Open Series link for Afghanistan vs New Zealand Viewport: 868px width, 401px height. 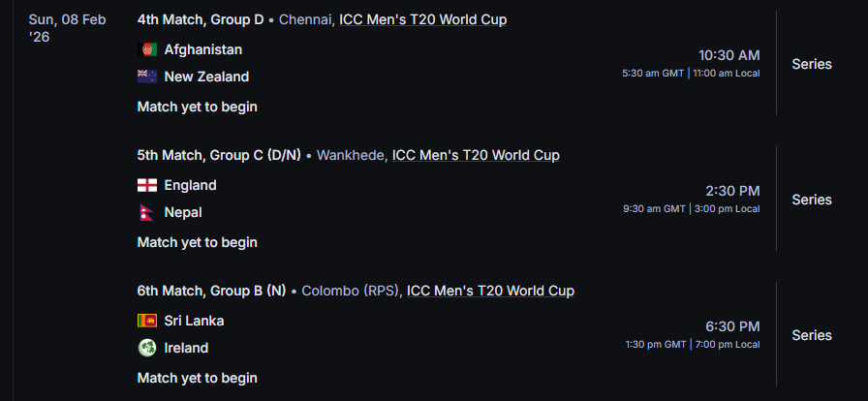pyautogui.click(x=812, y=64)
